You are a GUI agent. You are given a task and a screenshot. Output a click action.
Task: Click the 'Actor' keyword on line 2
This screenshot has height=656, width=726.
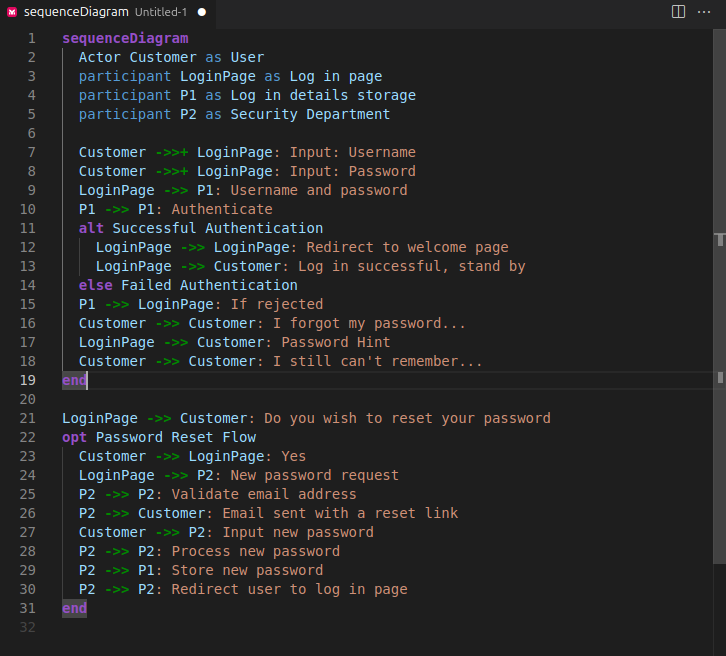[99, 57]
